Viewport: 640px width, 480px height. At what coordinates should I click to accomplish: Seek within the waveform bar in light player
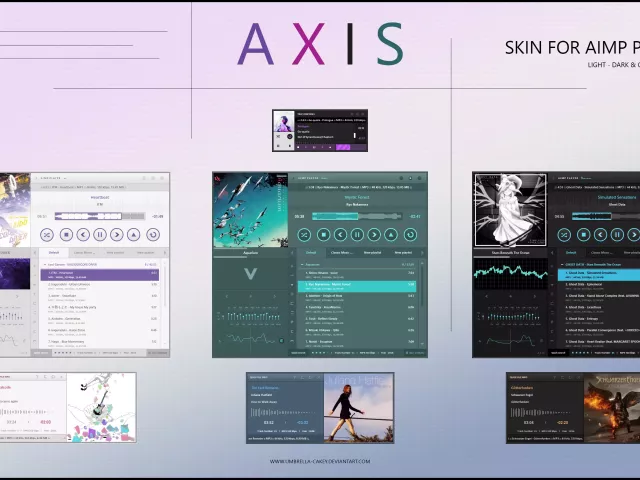click(100, 216)
